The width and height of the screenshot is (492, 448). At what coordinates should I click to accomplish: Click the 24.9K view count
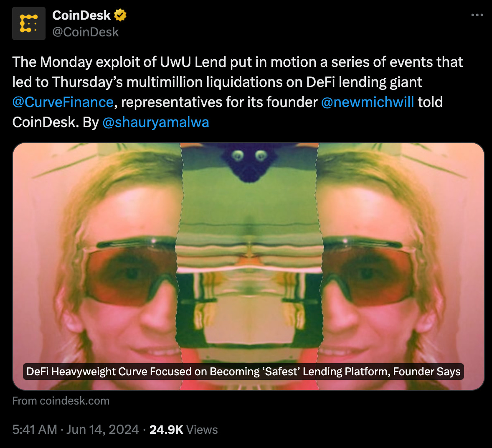coord(166,430)
